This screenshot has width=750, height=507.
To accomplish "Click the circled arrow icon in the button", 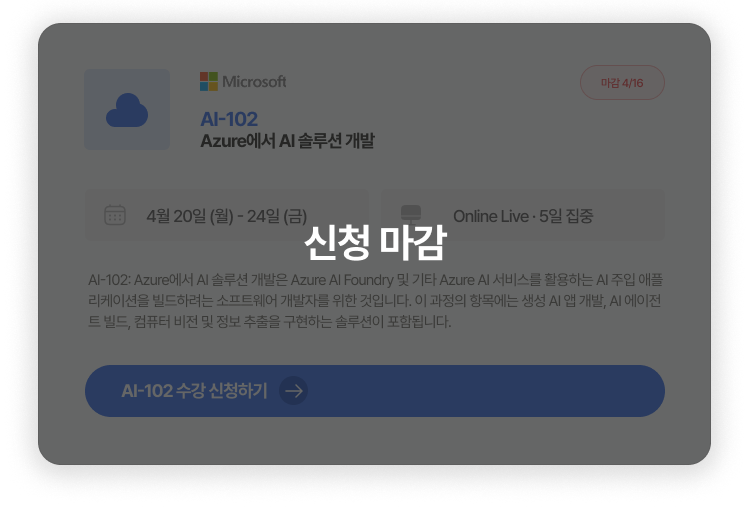I will click(x=293, y=391).
